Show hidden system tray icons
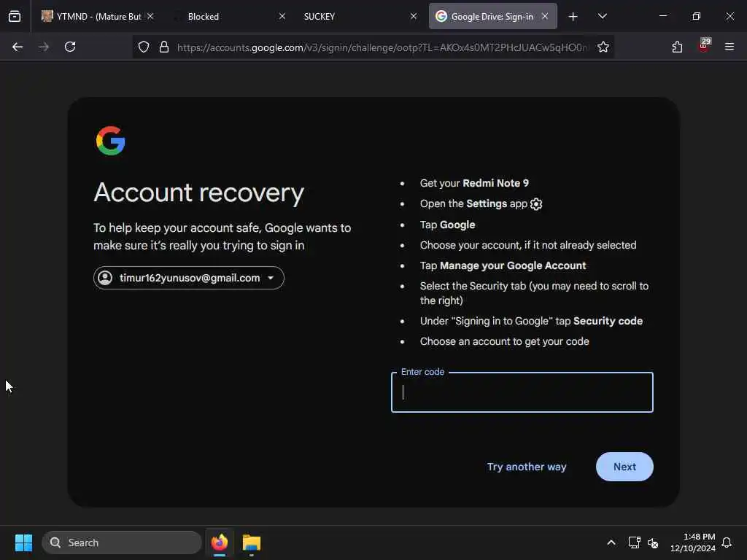 click(611, 542)
